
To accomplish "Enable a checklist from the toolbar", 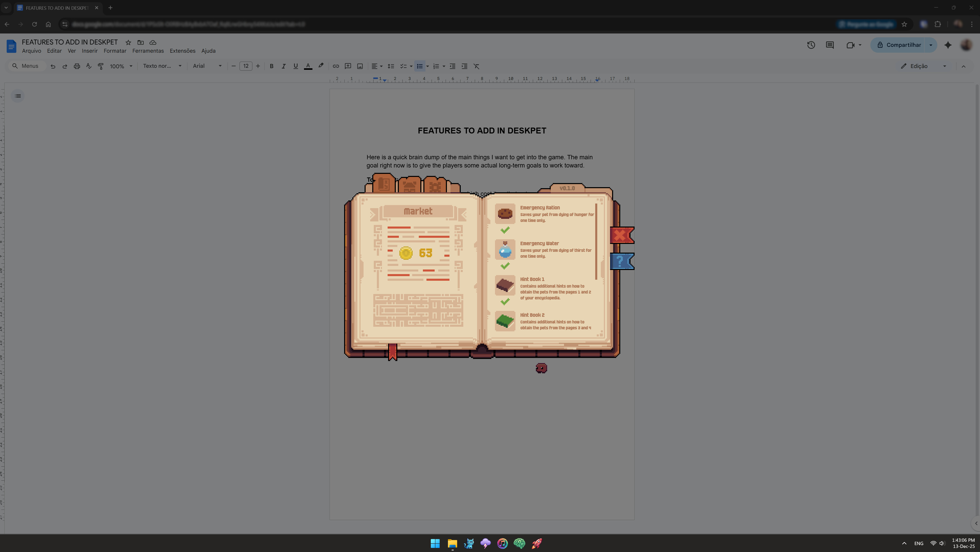I will 404,66.
